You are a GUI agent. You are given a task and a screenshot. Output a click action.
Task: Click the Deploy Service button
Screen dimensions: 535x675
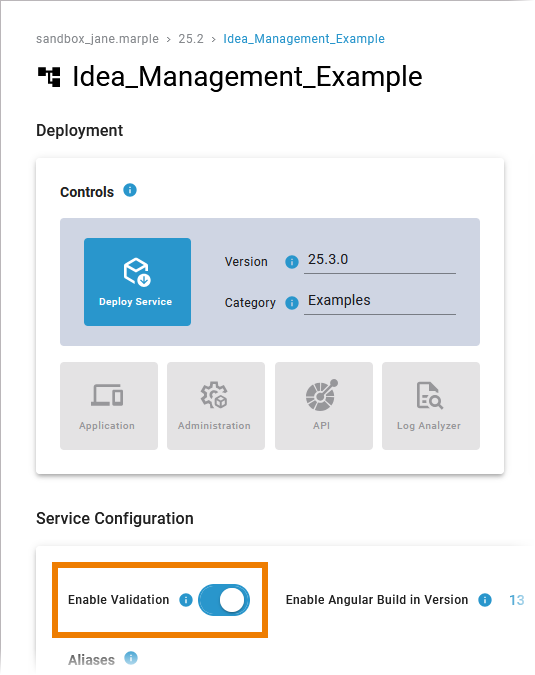(137, 282)
